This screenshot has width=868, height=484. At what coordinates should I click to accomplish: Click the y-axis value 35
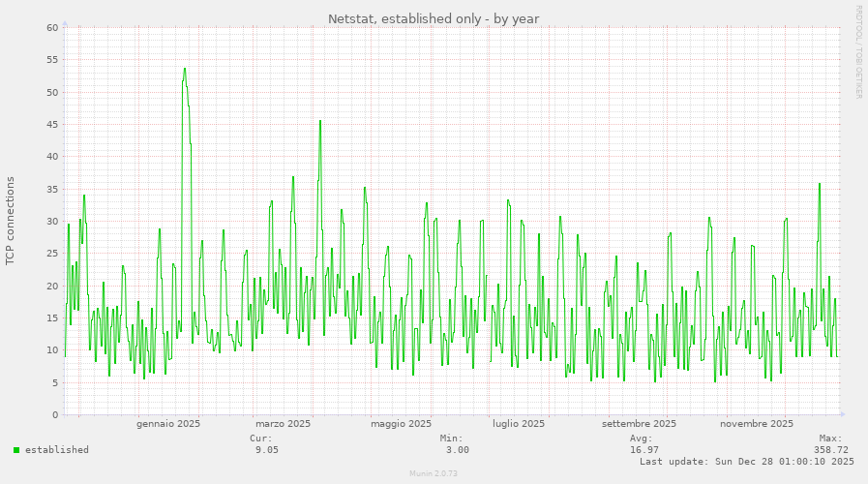point(52,190)
